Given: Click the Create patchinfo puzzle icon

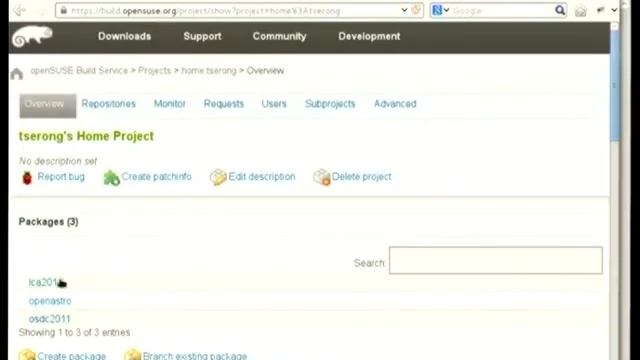Looking at the screenshot, I should [x=111, y=178].
